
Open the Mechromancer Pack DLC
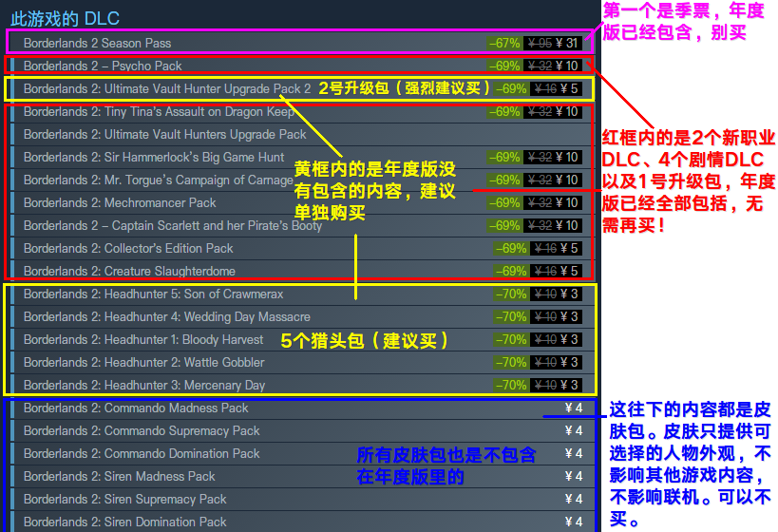coord(303,203)
